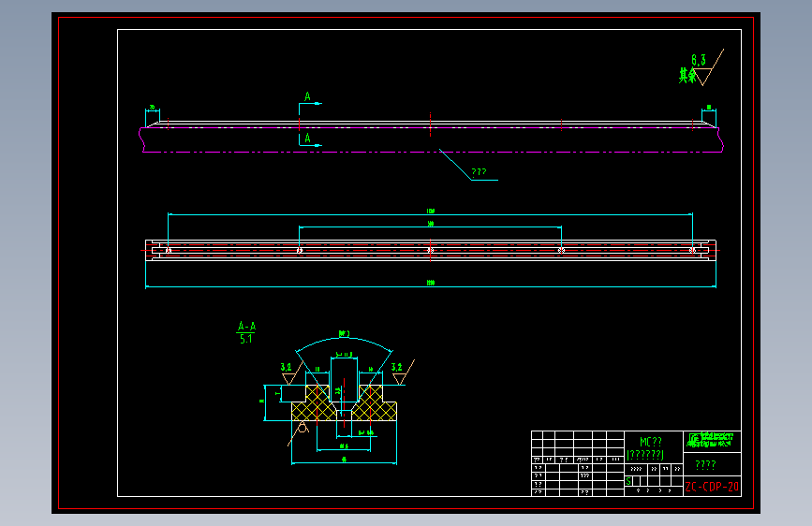Select the ??? leader annotation text
812x526 pixels.
479,172
